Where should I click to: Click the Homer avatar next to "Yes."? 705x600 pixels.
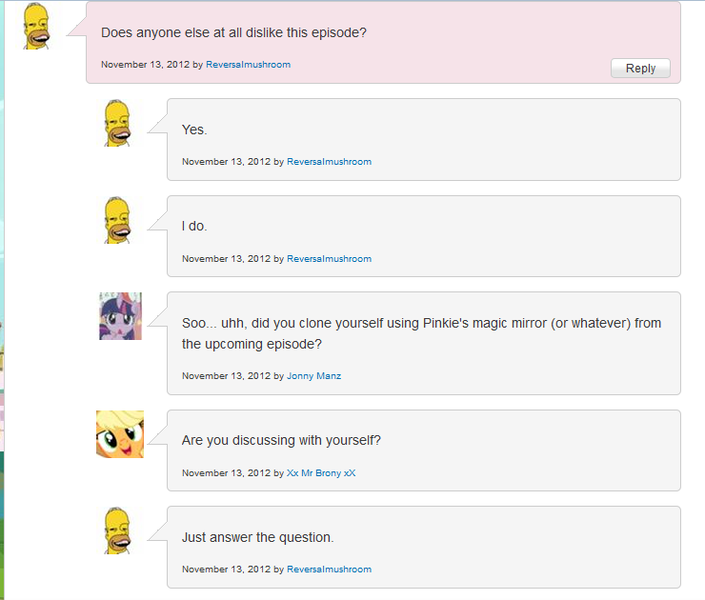click(x=118, y=123)
